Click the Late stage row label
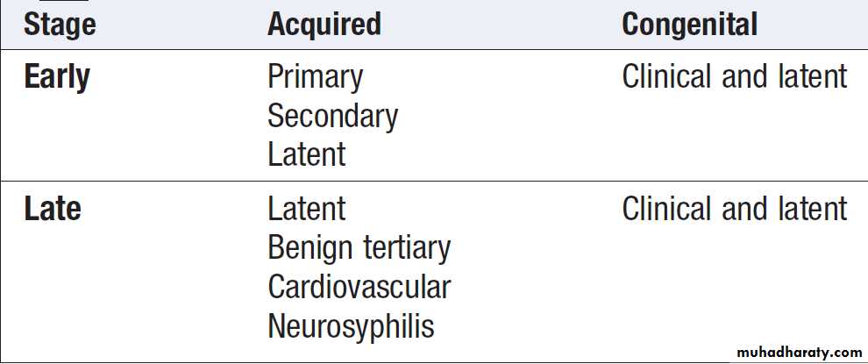This screenshot has width=868, height=364. click(52, 209)
